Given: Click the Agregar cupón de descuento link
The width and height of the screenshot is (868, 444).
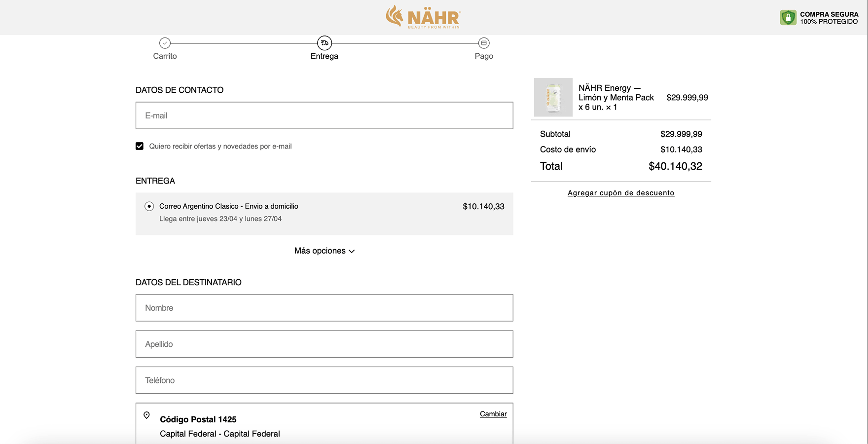Looking at the screenshot, I should click(621, 192).
